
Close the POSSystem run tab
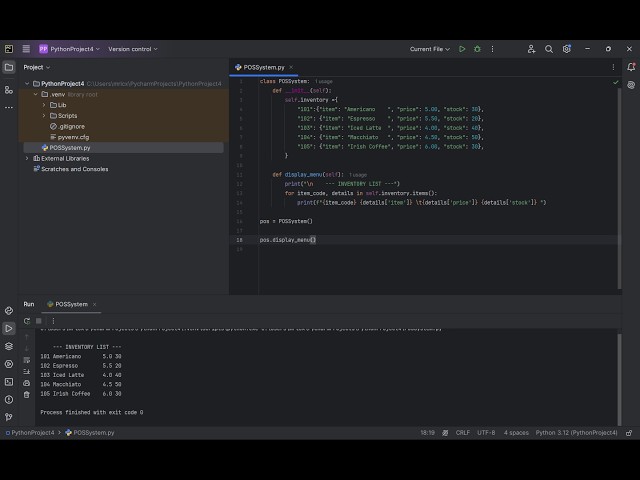coord(94,304)
